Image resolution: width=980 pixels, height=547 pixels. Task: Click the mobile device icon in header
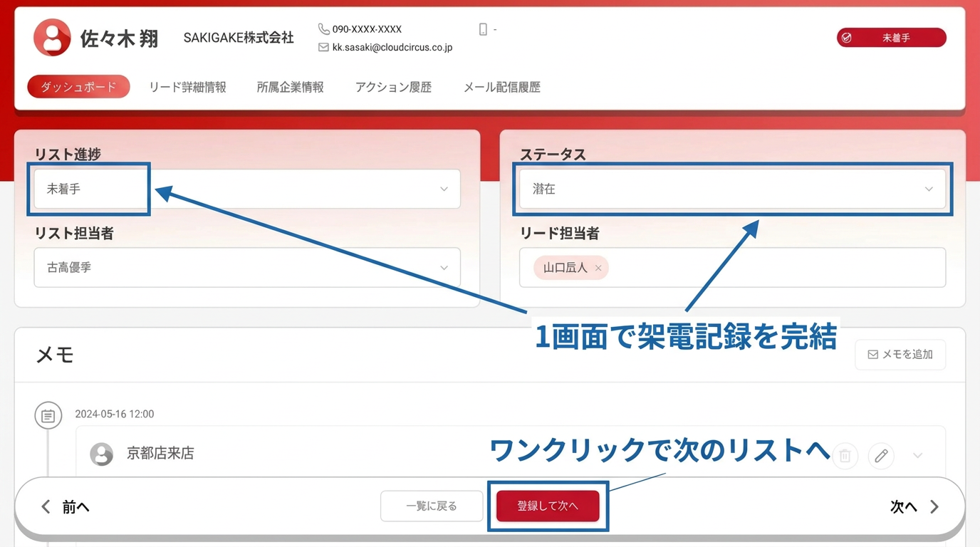click(x=483, y=29)
